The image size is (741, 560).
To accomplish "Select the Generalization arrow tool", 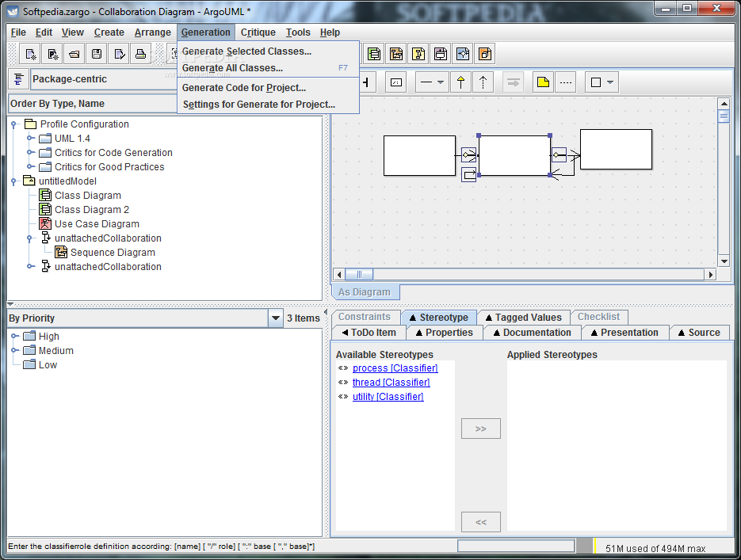I will 460,82.
